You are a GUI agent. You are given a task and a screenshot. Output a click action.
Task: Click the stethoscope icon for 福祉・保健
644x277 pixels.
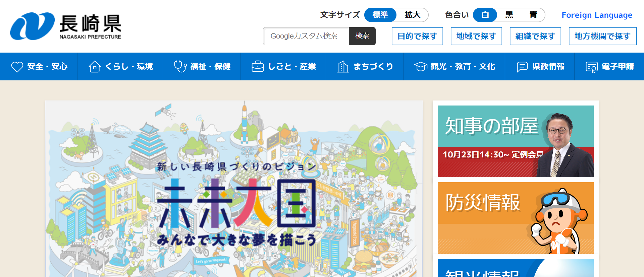click(180, 66)
